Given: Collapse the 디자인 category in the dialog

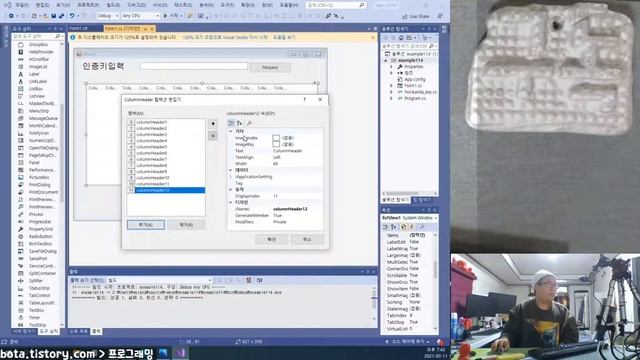Looking at the screenshot, I should point(231,202).
